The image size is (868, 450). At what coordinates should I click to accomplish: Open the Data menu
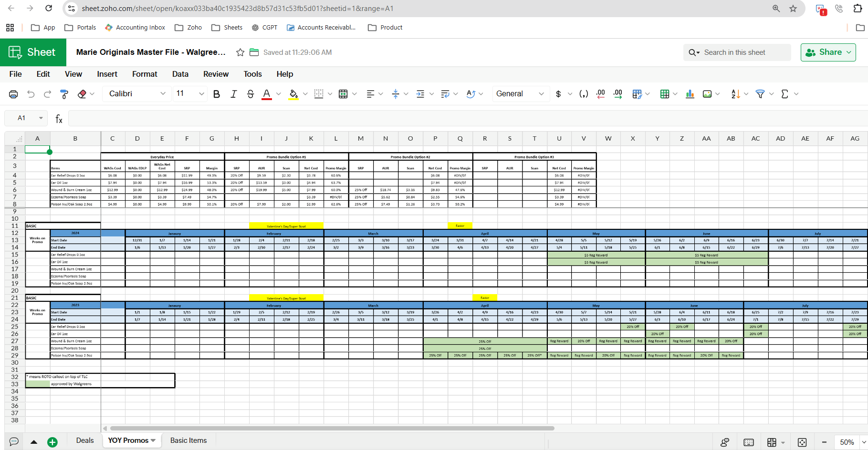(x=180, y=74)
